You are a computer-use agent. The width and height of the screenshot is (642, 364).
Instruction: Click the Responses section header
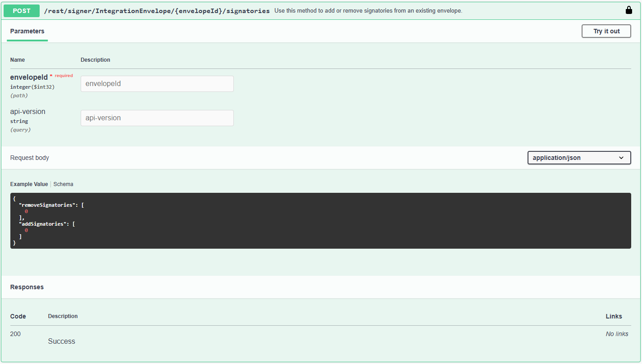[27, 287]
